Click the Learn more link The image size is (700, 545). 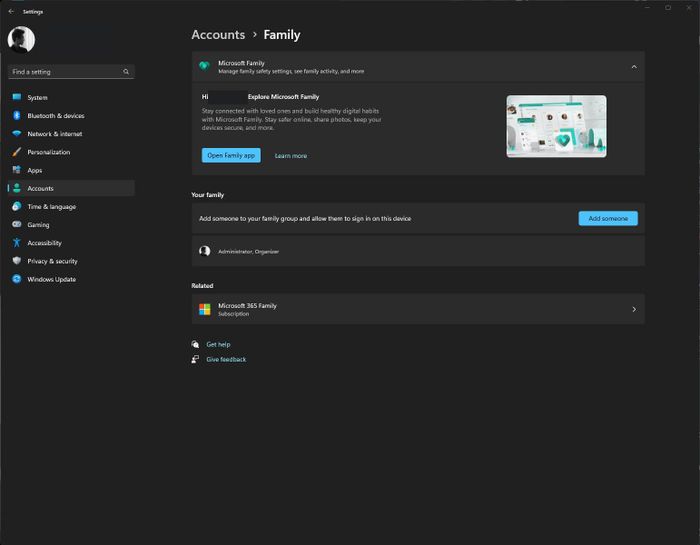(291, 156)
